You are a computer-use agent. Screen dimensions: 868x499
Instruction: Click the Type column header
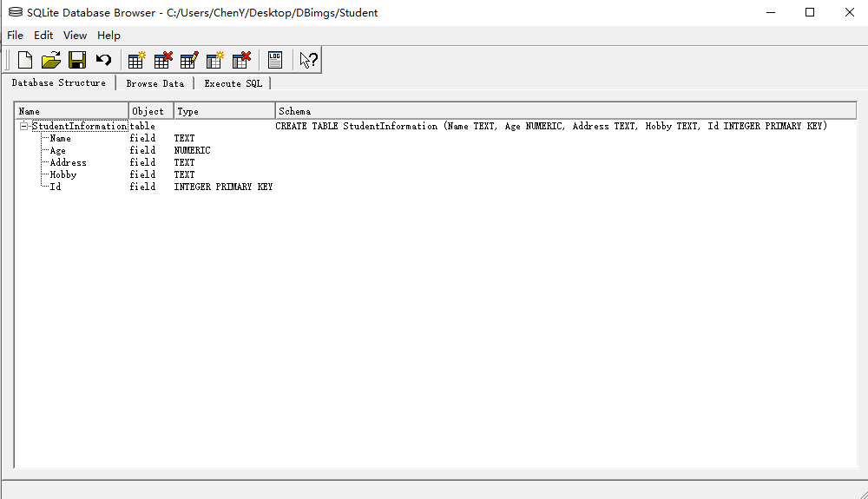224,111
